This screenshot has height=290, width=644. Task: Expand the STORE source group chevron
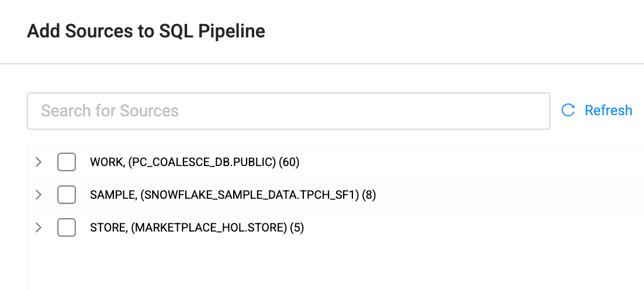pos(39,227)
